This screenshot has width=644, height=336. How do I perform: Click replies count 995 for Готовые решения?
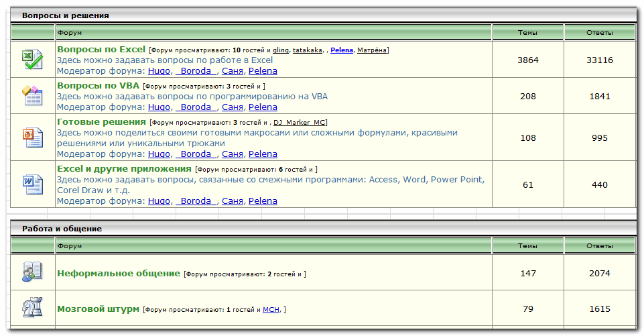click(600, 137)
